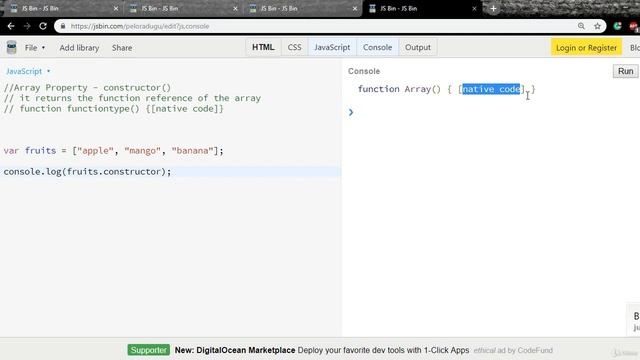Close the second JS Bin tab
640x360 pixels.
(x=235, y=8)
